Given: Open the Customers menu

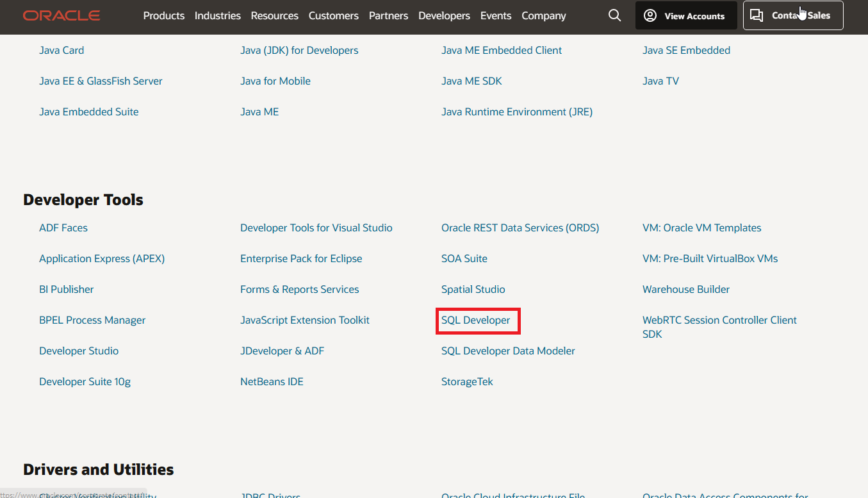Looking at the screenshot, I should [x=334, y=15].
